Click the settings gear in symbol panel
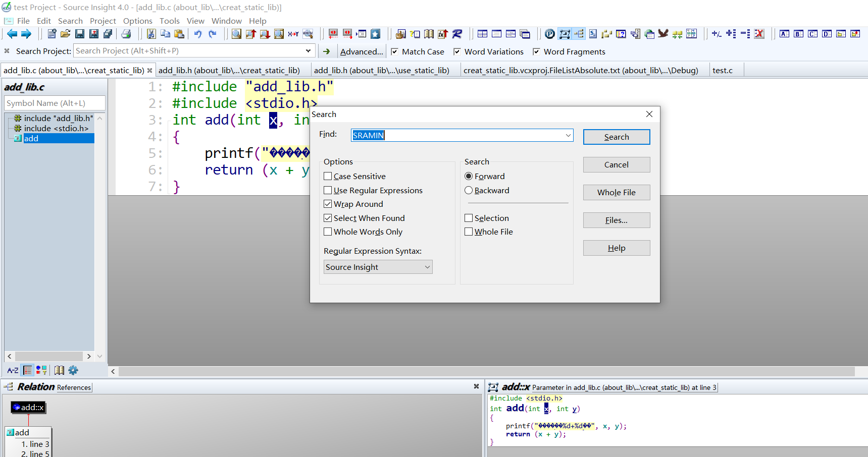Viewport: 868px width, 457px height. point(73,370)
